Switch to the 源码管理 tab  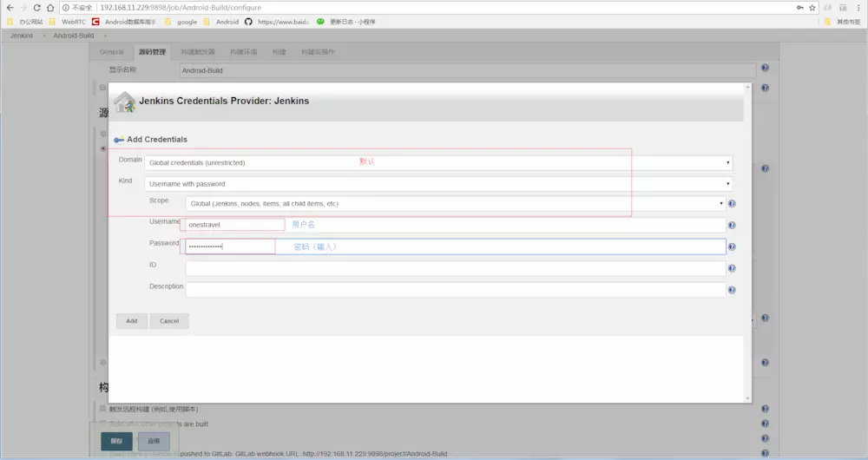pos(152,52)
